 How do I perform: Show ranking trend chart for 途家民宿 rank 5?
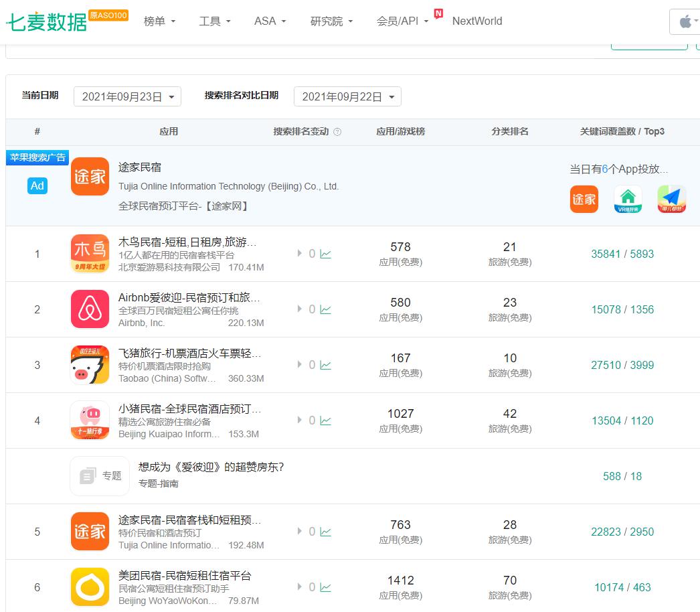tap(325, 532)
